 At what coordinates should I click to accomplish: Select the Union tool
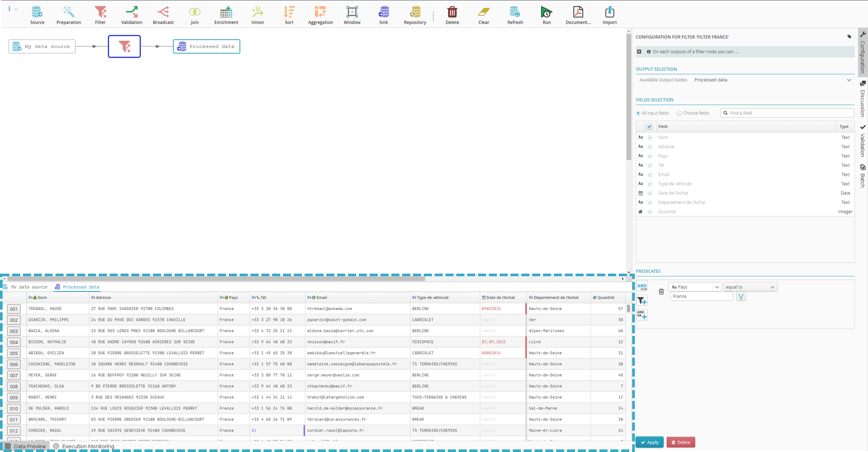(x=257, y=15)
